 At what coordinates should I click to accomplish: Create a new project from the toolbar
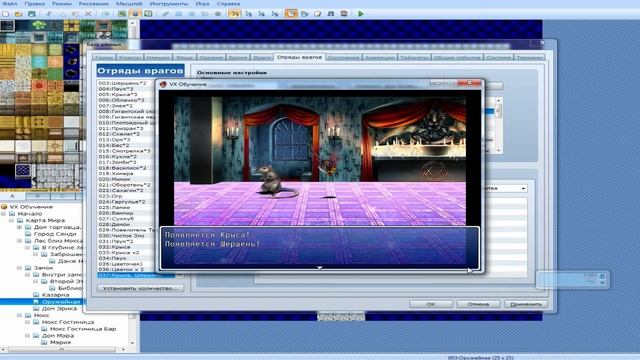tap(6, 13)
